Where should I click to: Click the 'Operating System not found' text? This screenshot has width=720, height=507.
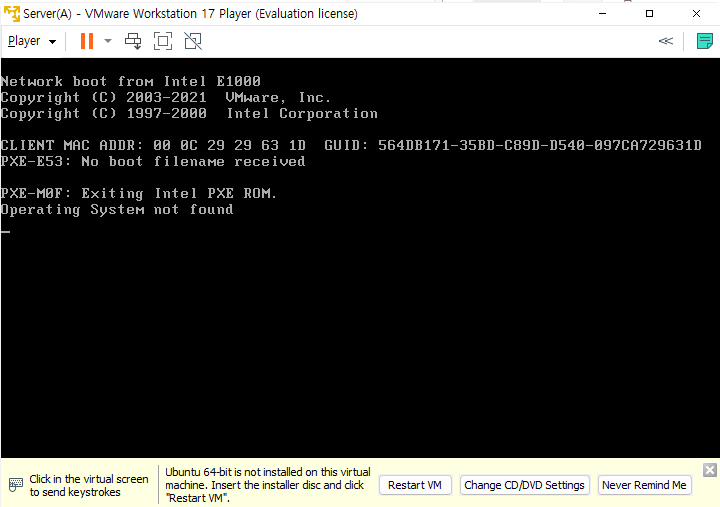click(117, 210)
